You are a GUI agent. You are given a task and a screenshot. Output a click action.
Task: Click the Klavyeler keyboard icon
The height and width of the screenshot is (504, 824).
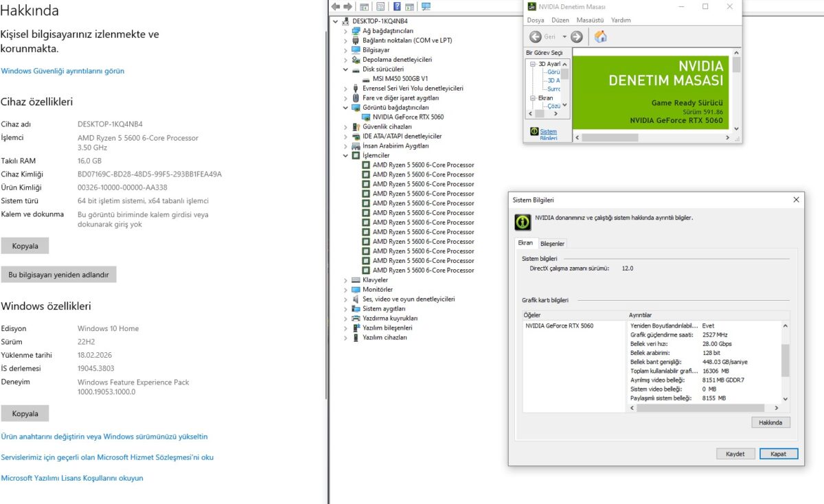[x=356, y=279]
